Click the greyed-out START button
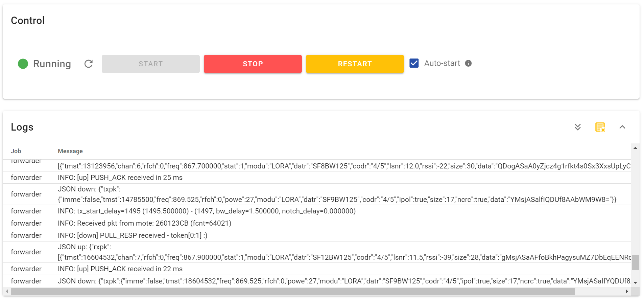This screenshot has height=299, width=644. click(150, 64)
